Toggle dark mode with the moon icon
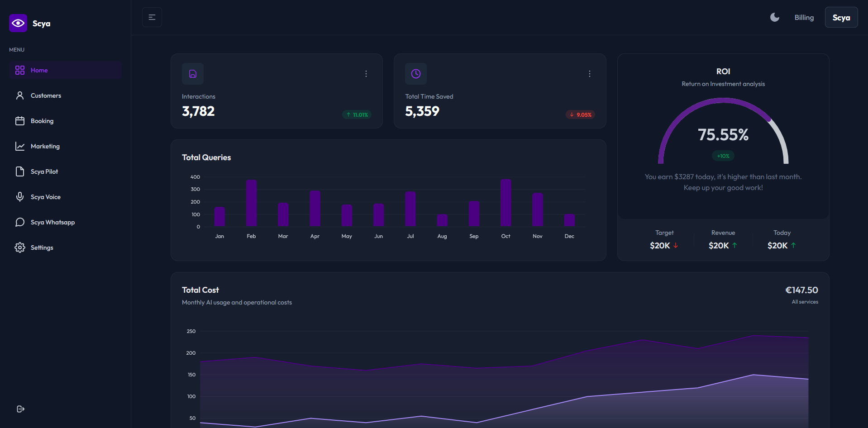This screenshot has width=868, height=428. tap(775, 17)
